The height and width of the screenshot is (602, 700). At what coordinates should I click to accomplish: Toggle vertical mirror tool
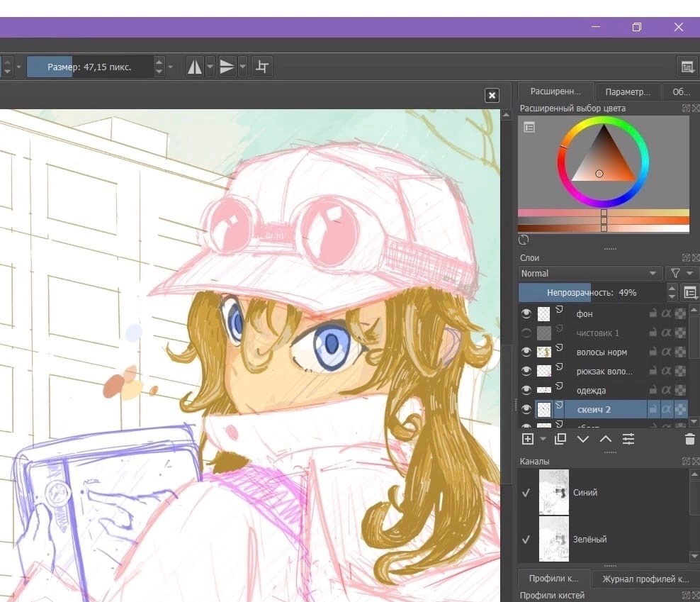227,67
